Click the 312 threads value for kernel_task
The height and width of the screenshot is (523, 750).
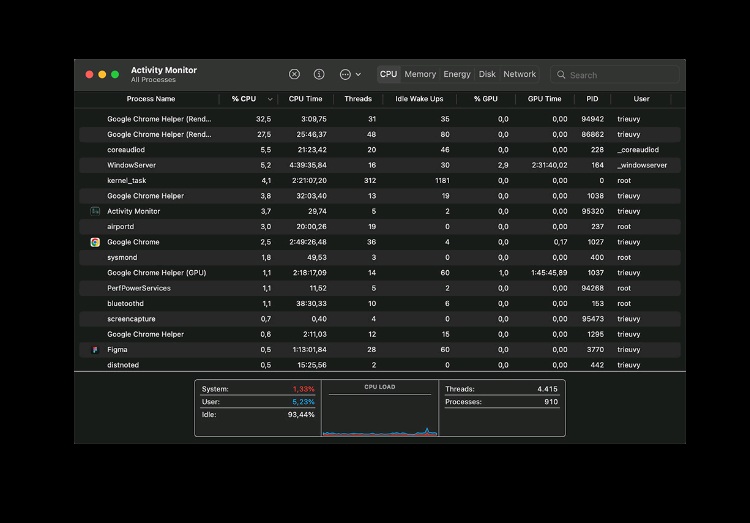click(x=370, y=180)
